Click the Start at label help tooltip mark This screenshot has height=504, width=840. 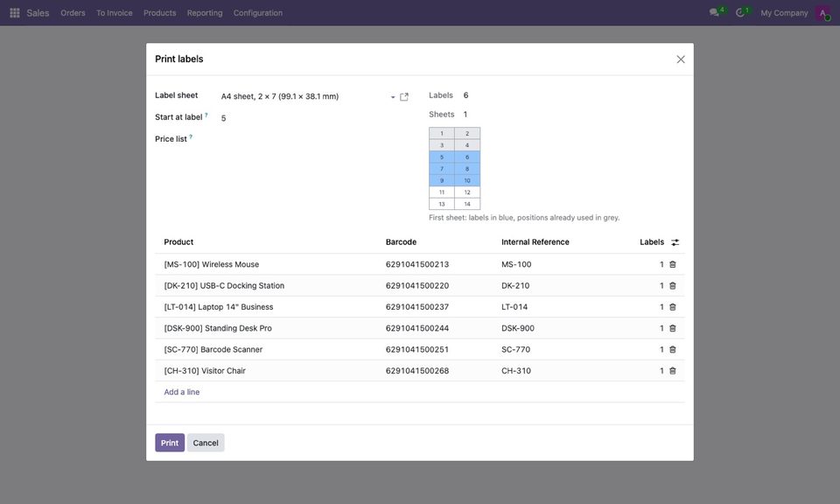tap(206, 115)
